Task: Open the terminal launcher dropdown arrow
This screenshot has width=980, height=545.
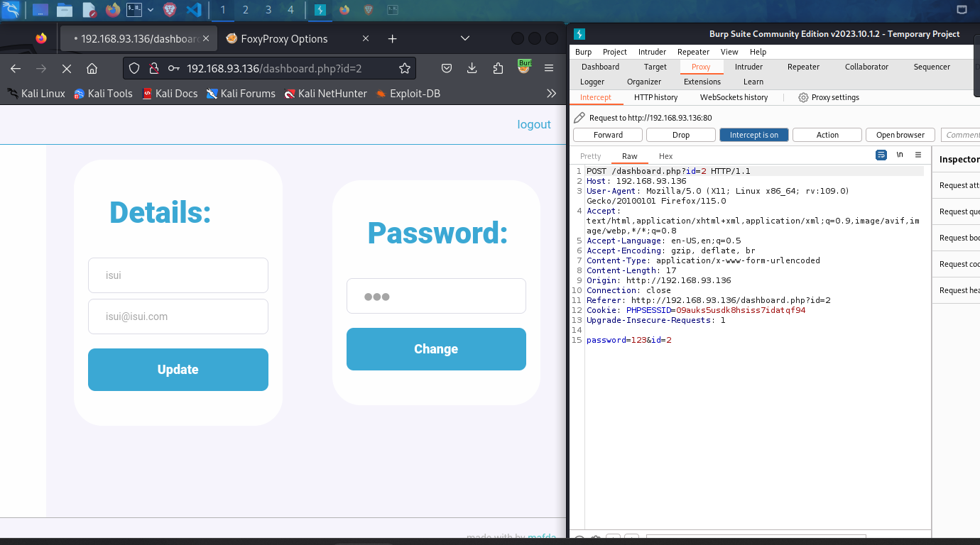Action: pos(151,10)
